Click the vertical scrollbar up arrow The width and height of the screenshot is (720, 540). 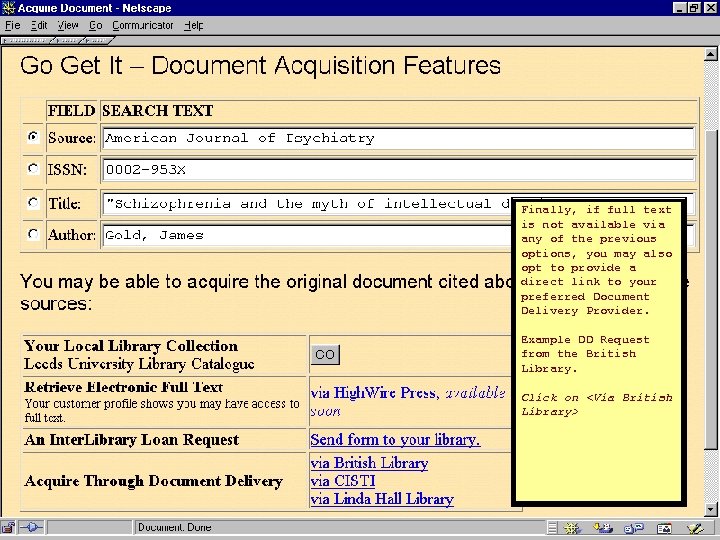[x=710, y=54]
